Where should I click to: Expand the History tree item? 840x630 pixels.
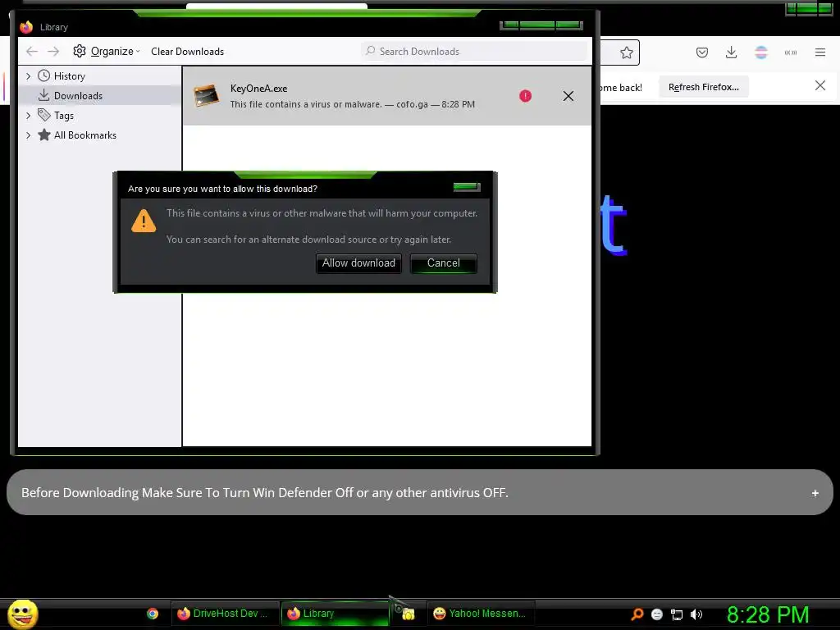[29, 76]
